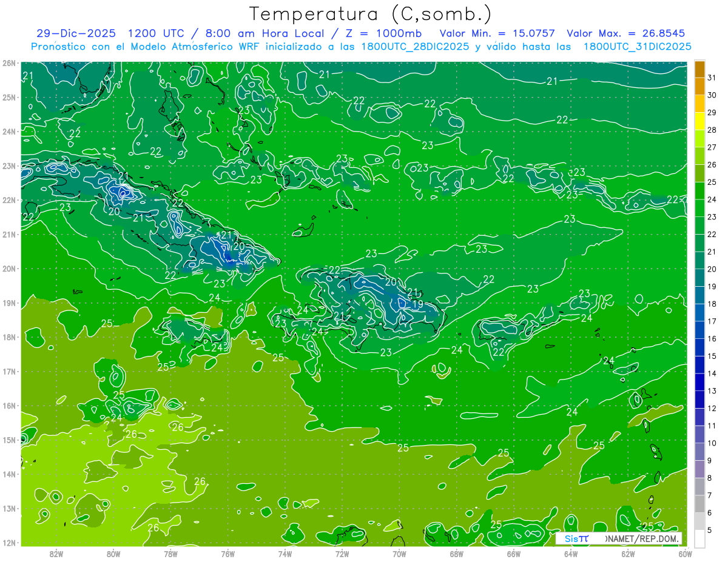Click the 5 value on the color scale
The width and height of the screenshot is (728, 562).
tap(710, 530)
